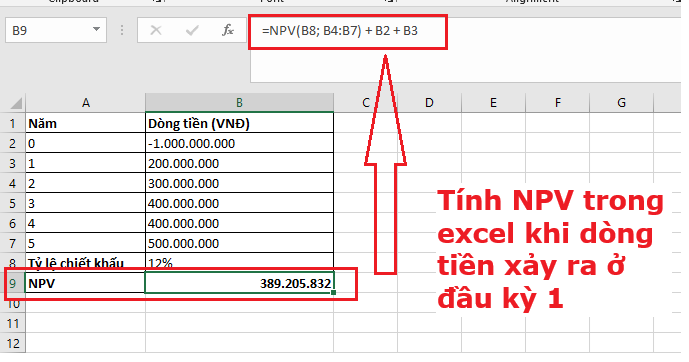Select row 4 header
Image resolution: width=689 pixels, height=362 pixels.
click(13, 183)
